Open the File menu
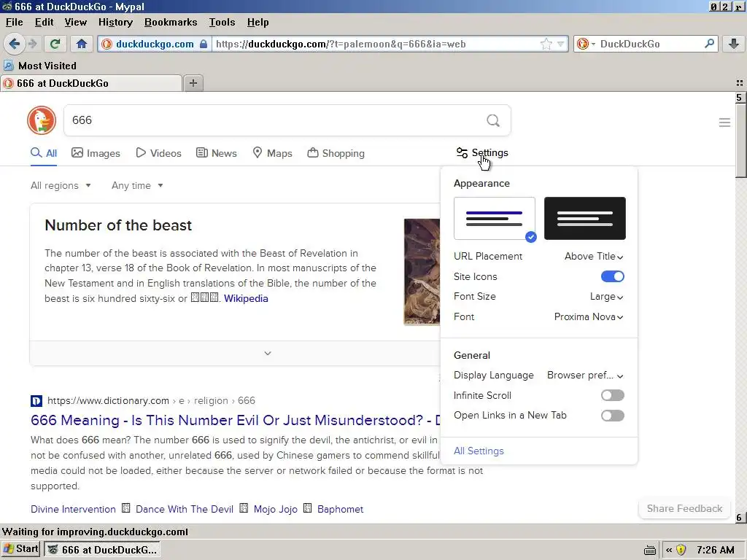The height and width of the screenshot is (560, 747). 15,22
